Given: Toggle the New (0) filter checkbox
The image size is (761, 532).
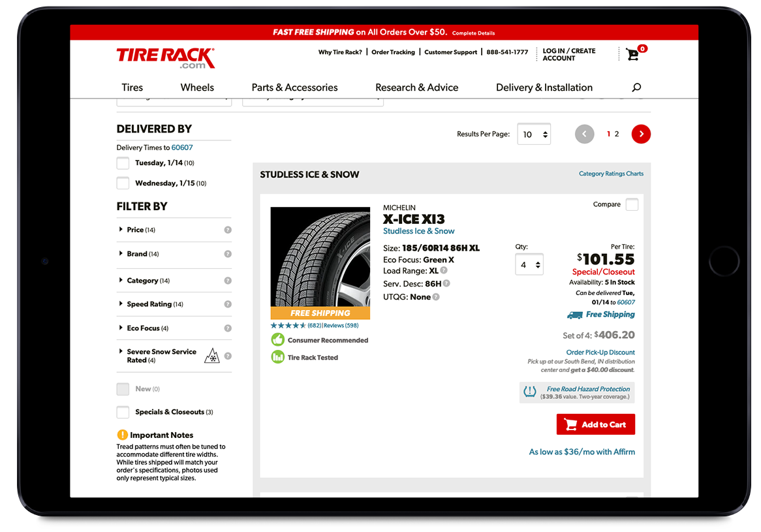Looking at the screenshot, I should [123, 389].
